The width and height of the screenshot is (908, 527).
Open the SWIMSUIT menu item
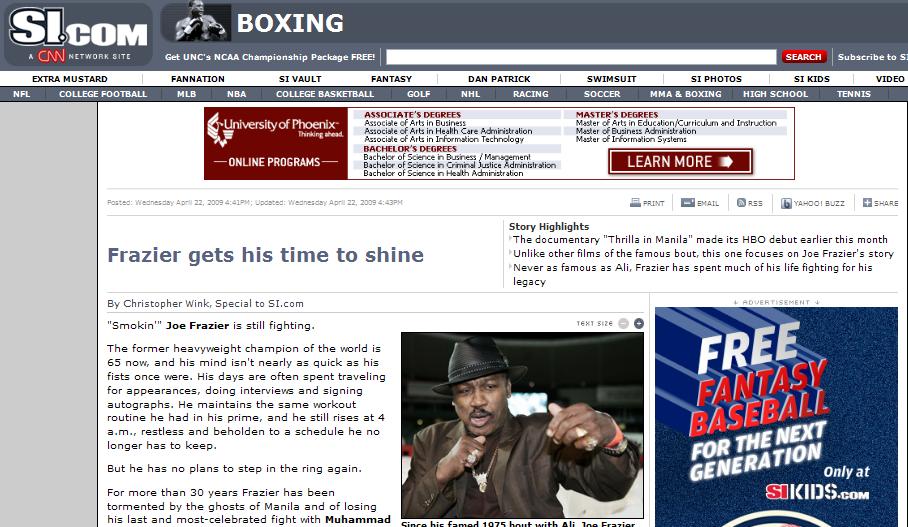click(612, 79)
